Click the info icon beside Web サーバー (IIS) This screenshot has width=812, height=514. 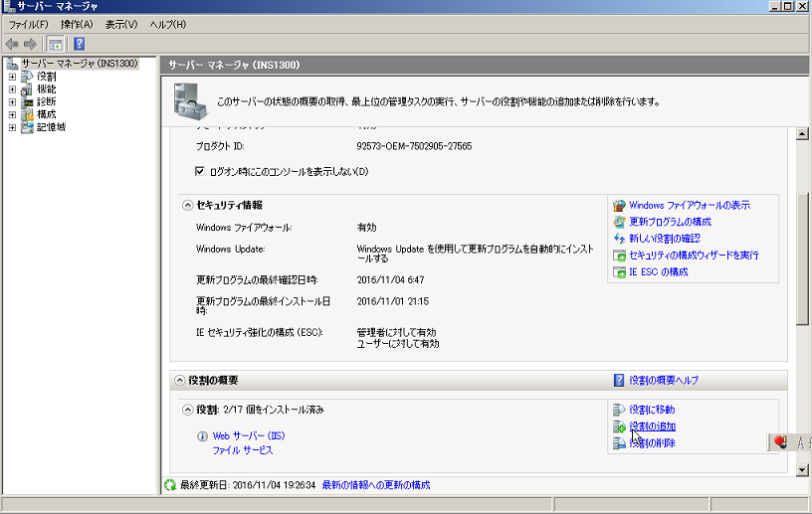(202, 436)
